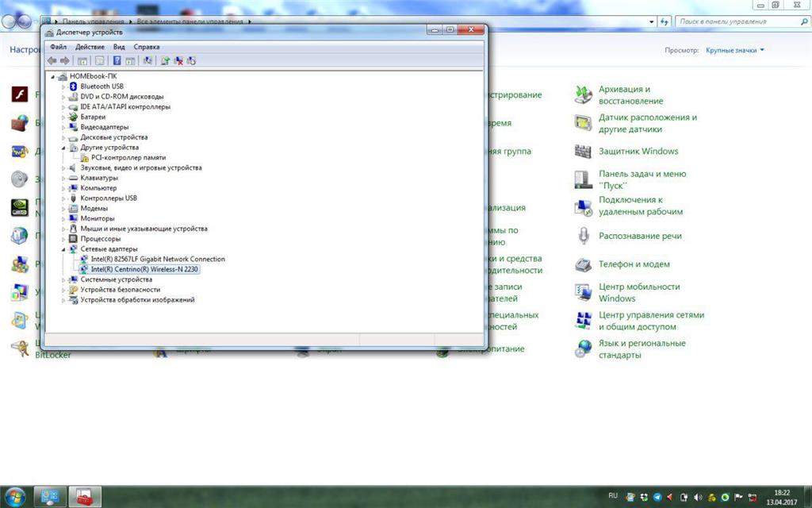Collapse the Другие устройства node
Image resolution: width=812 pixels, height=508 pixels.
pyautogui.click(x=63, y=148)
